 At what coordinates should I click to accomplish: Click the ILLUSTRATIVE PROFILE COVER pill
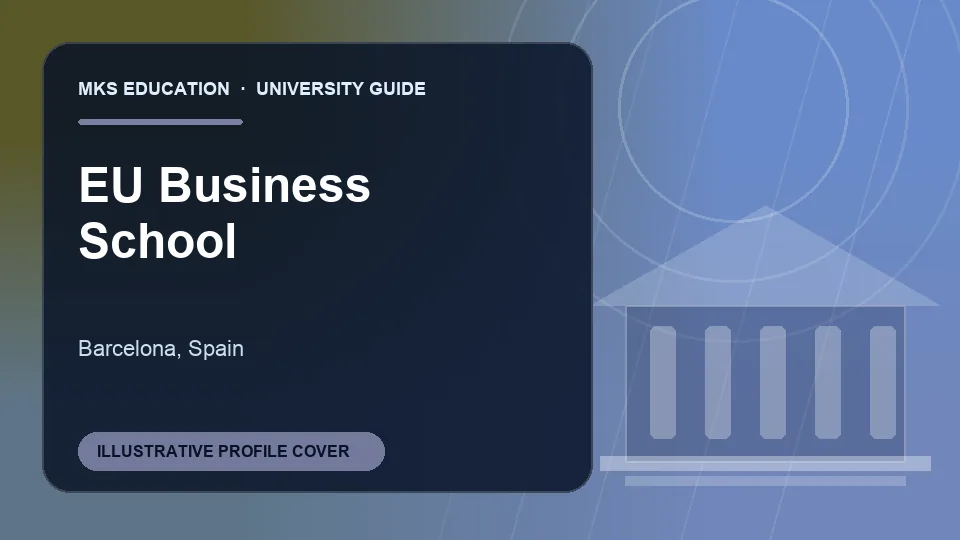(231, 451)
